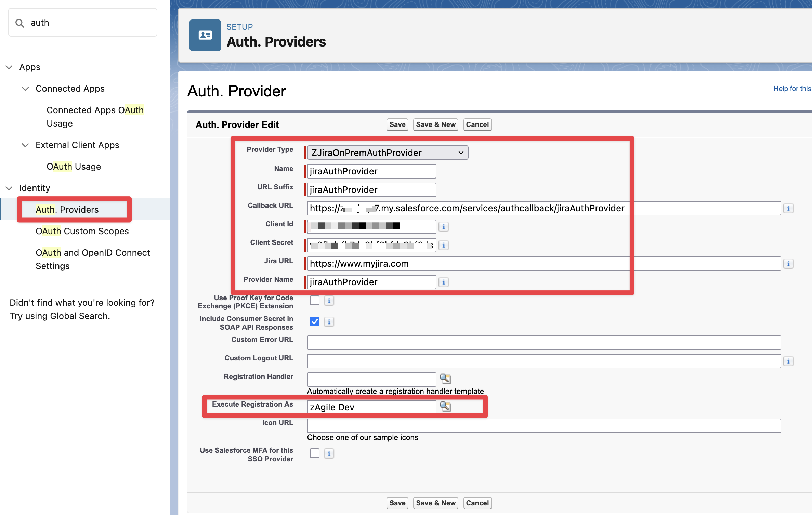812x515 pixels.
Task: Select Connected Apps OAuth Usage item
Action: point(95,117)
